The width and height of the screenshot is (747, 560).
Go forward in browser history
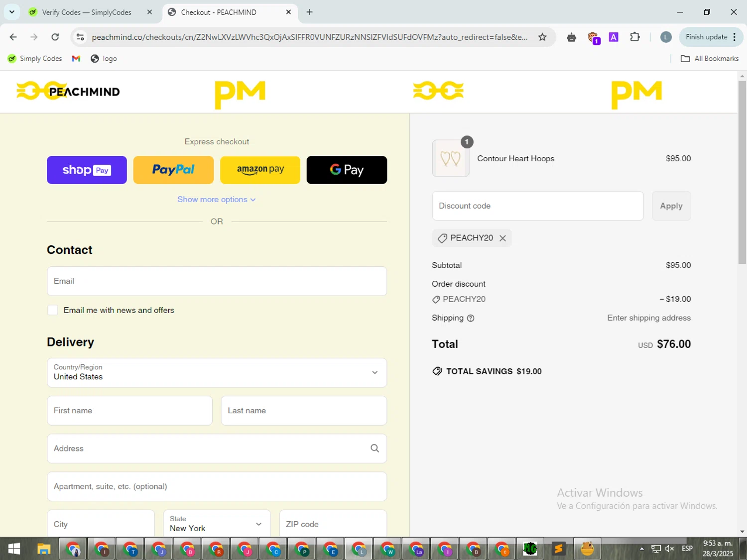click(x=34, y=37)
